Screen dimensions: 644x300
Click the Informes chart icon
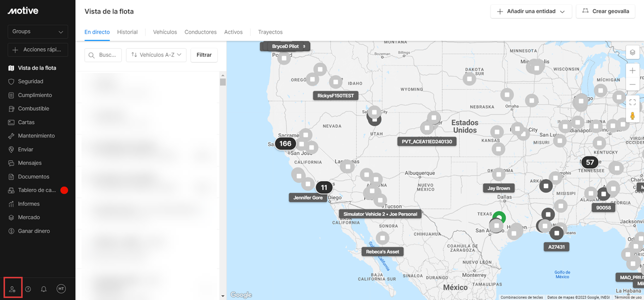pyautogui.click(x=12, y=204)
